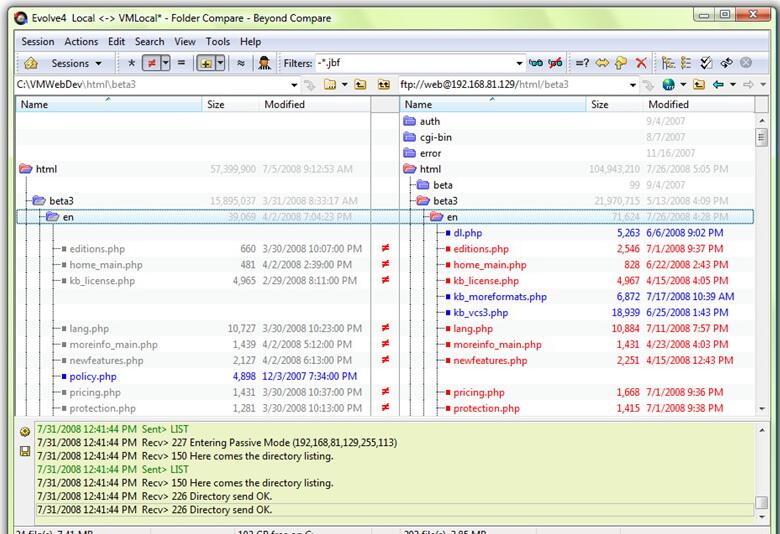Sort right pane by Modified column header
780x534 pixels.
699,105
